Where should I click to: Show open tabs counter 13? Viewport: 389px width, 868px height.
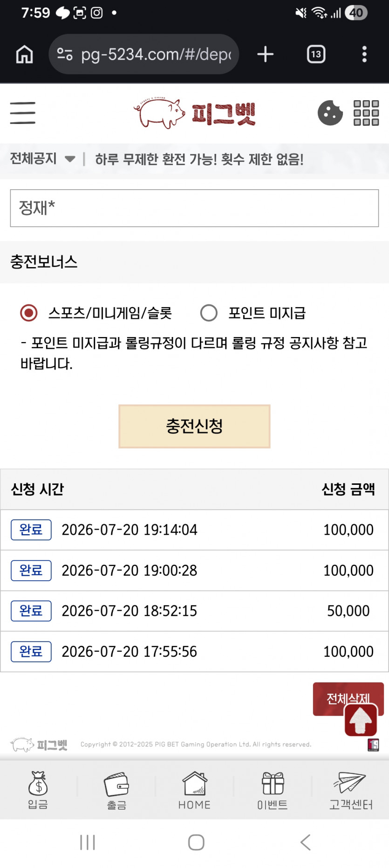pyautogui.click(x=316, y=54)
